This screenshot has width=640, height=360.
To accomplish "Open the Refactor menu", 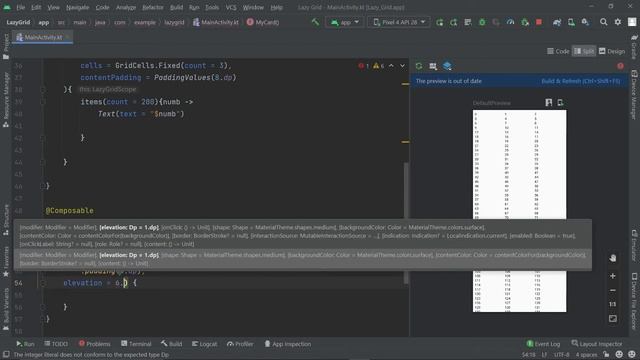I will click(153, 7).
